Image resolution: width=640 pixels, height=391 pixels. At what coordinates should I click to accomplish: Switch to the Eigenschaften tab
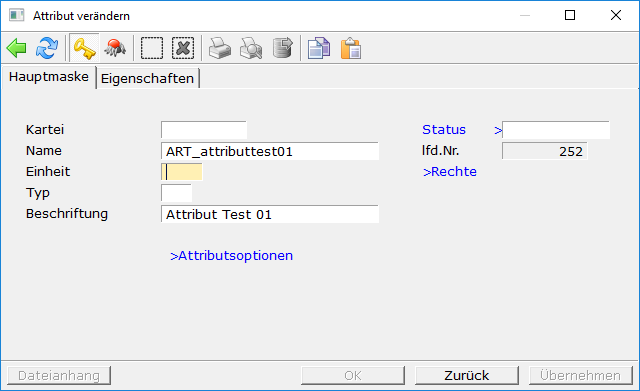(147, 78)
